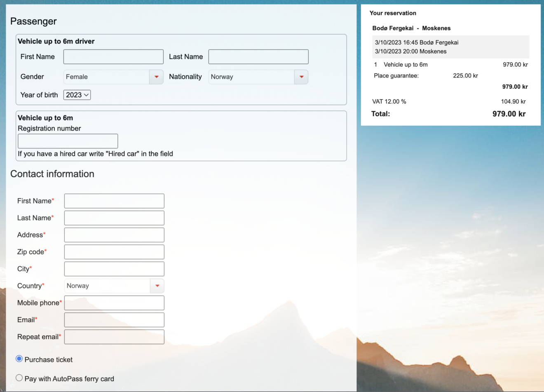544x392 pixels.
Task: Focus the vehicle Registration number field
Action: pyautogui.click(x=68, y=141)
